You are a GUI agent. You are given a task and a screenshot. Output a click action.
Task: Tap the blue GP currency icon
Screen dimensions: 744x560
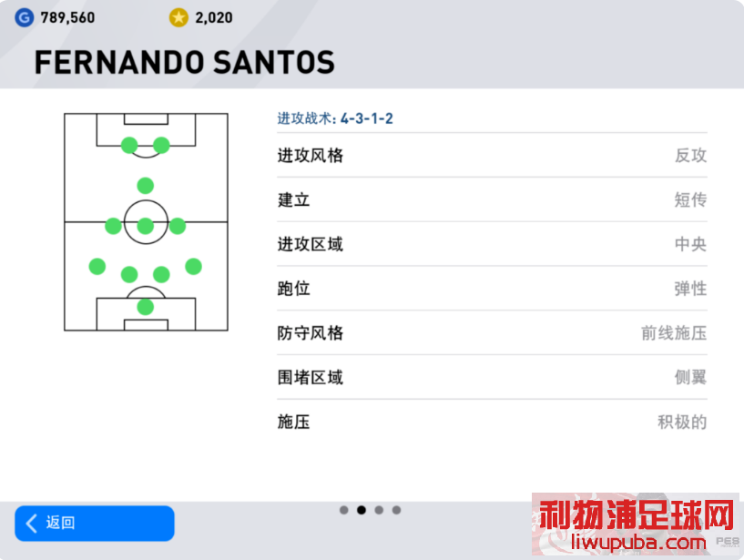pos(25,17)
